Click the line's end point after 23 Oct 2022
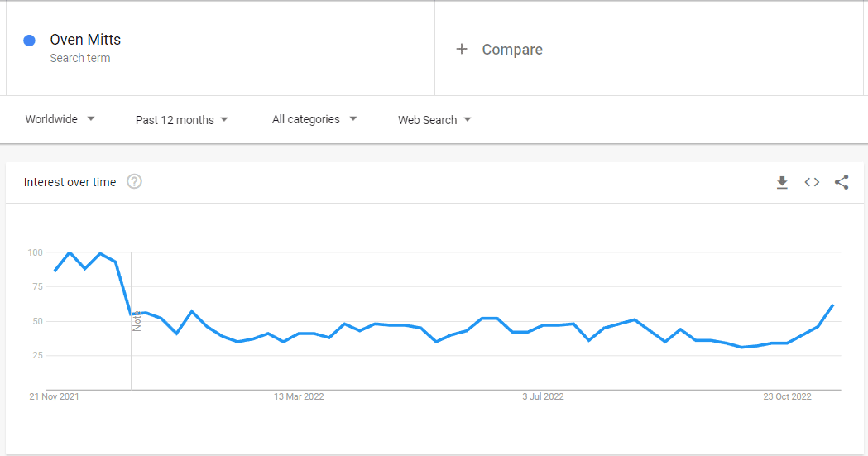 (832, 305)
